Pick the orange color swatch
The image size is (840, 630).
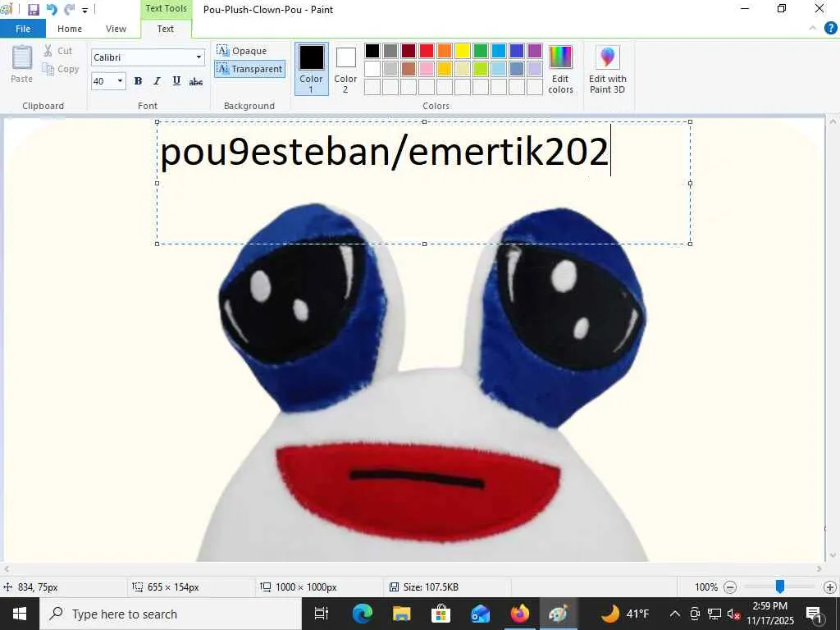(445, 51)
